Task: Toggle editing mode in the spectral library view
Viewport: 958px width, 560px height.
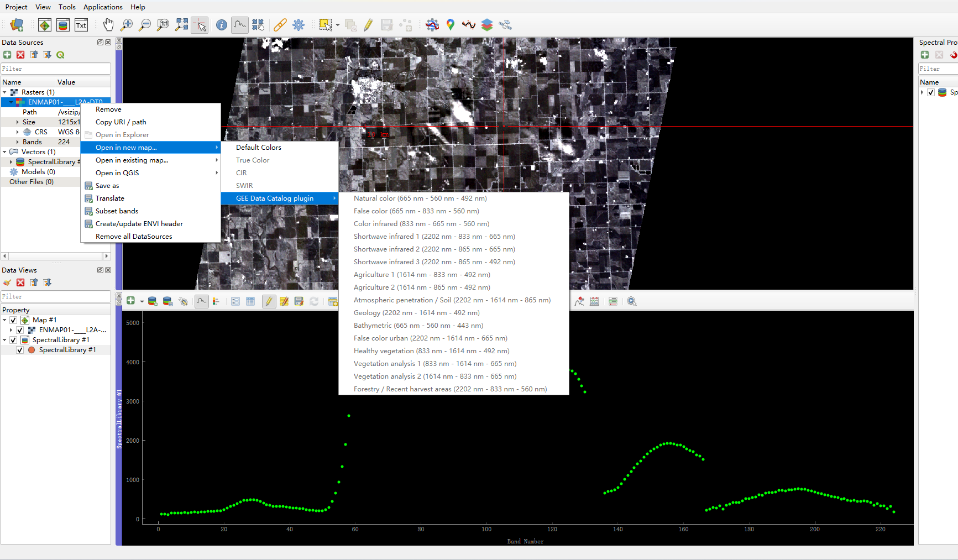Action: (269, 301)
